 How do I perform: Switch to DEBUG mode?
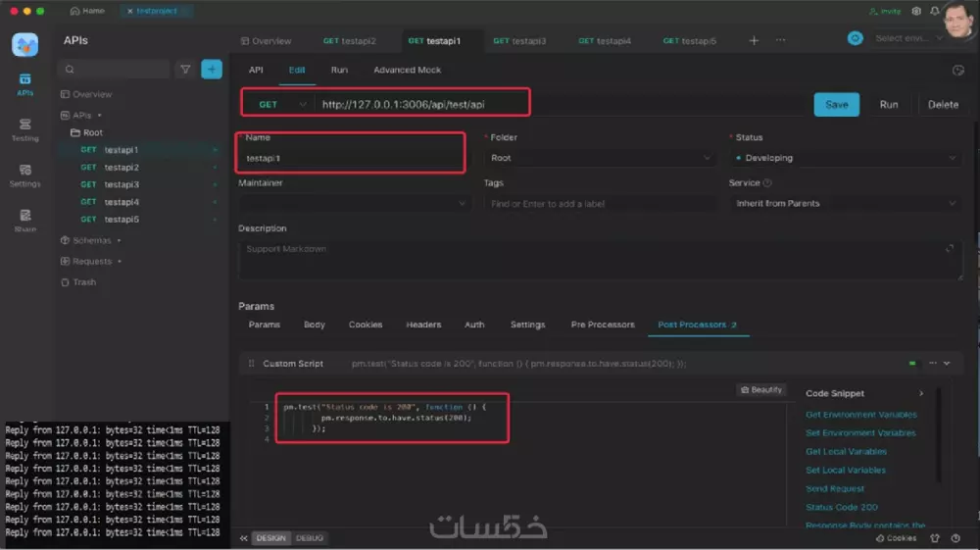[x=310, y=538]
